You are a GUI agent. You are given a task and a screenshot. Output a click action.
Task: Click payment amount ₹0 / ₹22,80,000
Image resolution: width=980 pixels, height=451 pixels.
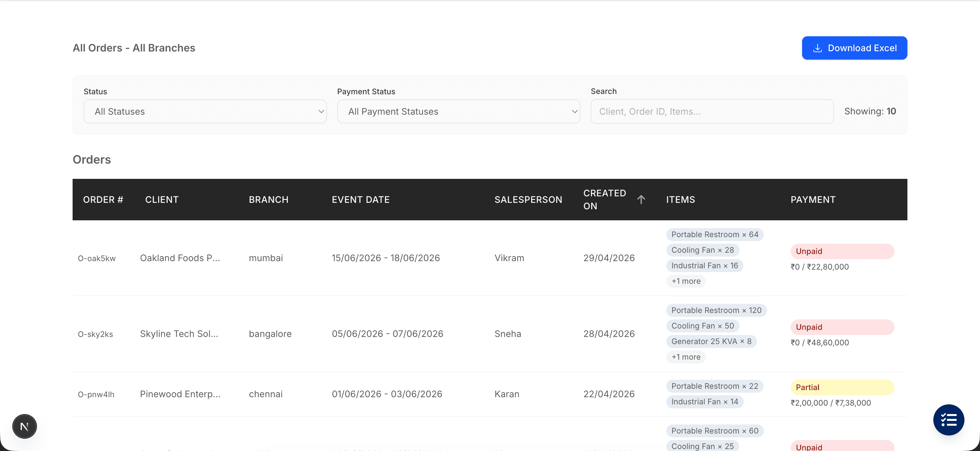(x=820, y=267)
